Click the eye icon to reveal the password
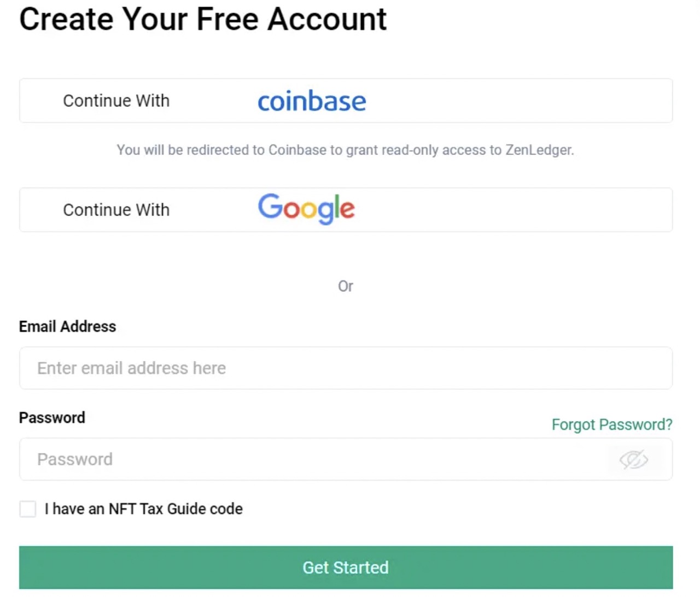Image resolution: width=700 pixels, height=597 pixels. (x=633, y=459)
